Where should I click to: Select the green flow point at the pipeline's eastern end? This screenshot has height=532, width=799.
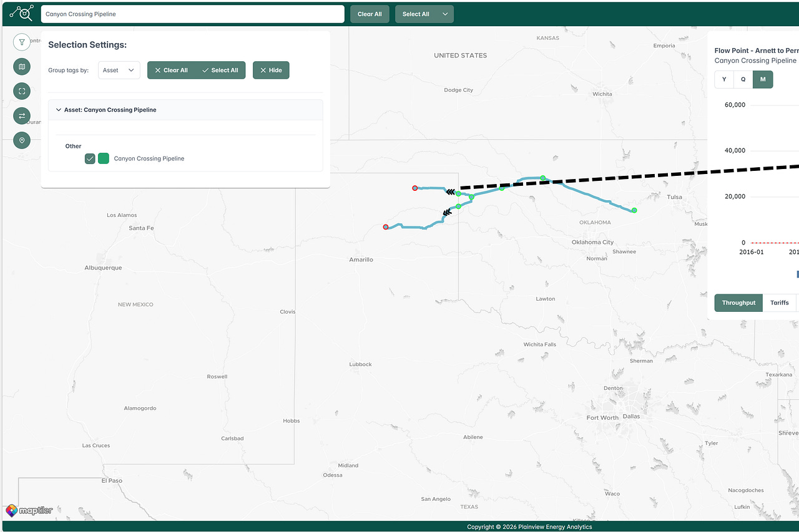tap(634, 210)
